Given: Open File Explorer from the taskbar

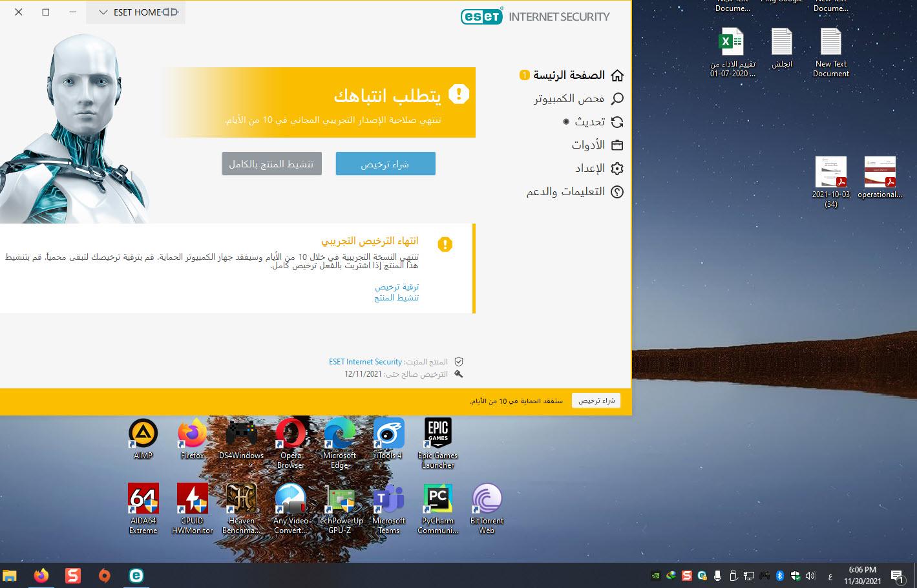Looking at the screenshot, I should point(10,575).
